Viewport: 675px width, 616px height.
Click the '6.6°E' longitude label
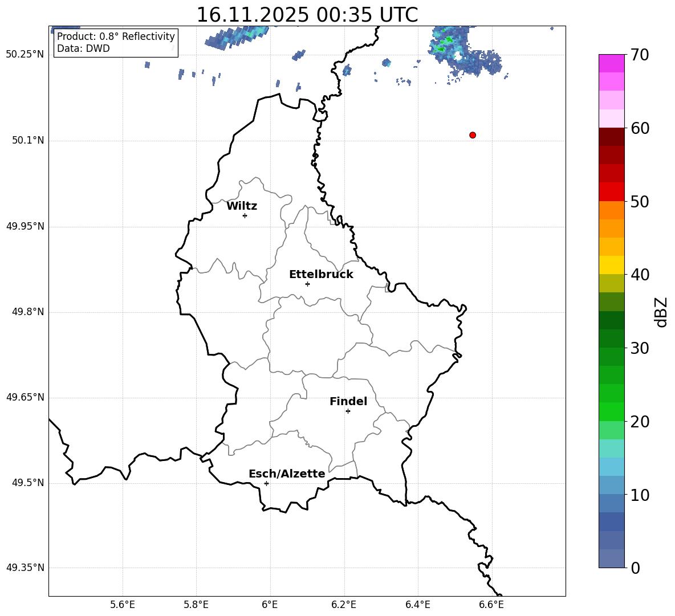pyautogui.click(x=491, y=605)
